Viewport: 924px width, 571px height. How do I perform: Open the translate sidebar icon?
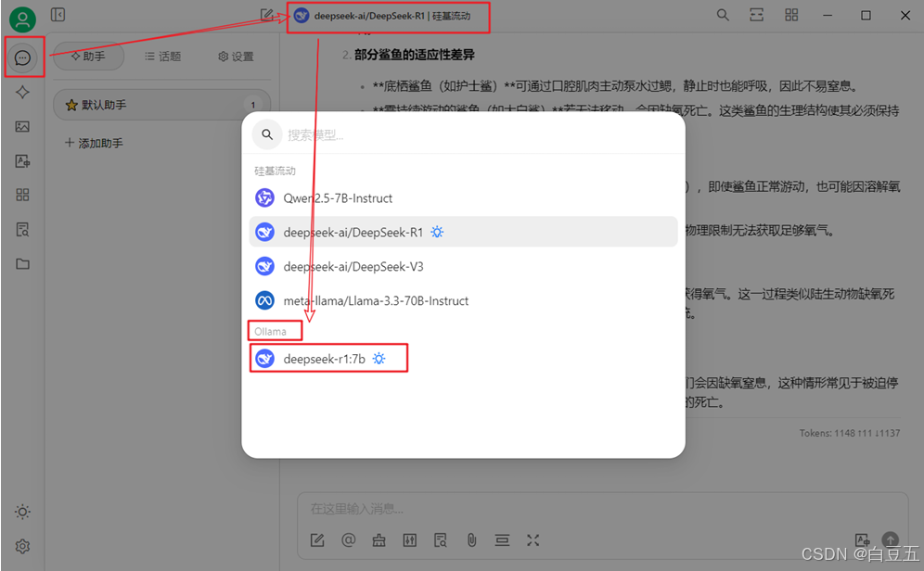[x=22, y=160]
